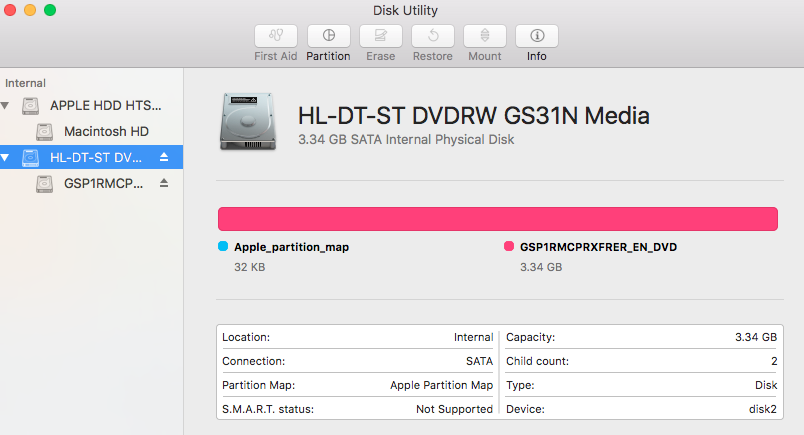The height and width of the screenshot is (435, 804).
Task: Click the S.M.A.R.T. status label
Action: [268, 409]
